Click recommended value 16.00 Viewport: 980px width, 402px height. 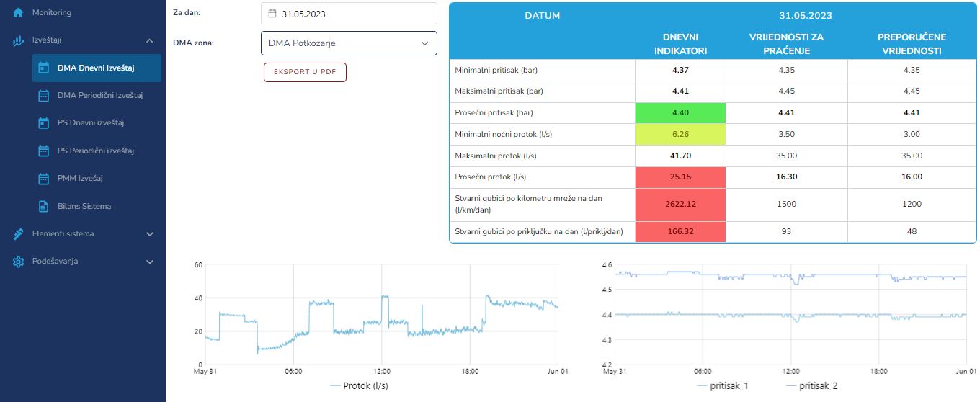[912, 177]
